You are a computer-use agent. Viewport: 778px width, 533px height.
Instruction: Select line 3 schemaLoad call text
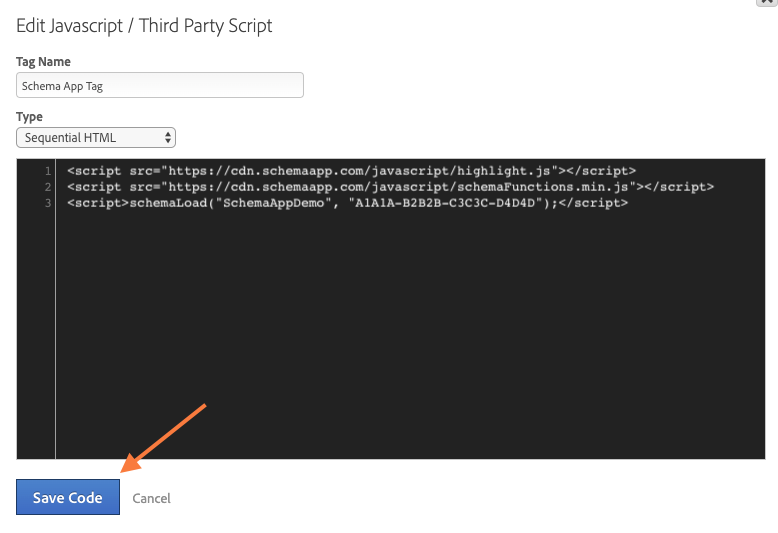(347, 203)
